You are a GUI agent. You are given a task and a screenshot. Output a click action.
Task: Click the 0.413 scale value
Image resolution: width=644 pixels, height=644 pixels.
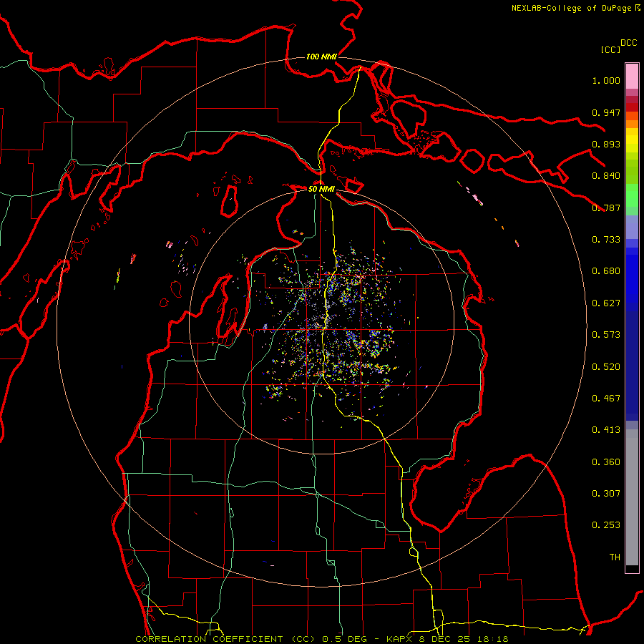pyautogui.click(x=606, y=430)
